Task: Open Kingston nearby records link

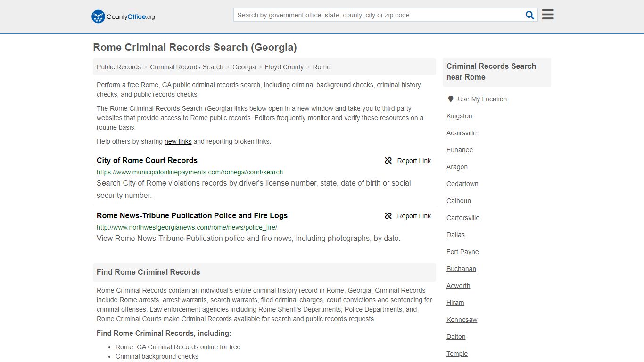Action: 459,116
